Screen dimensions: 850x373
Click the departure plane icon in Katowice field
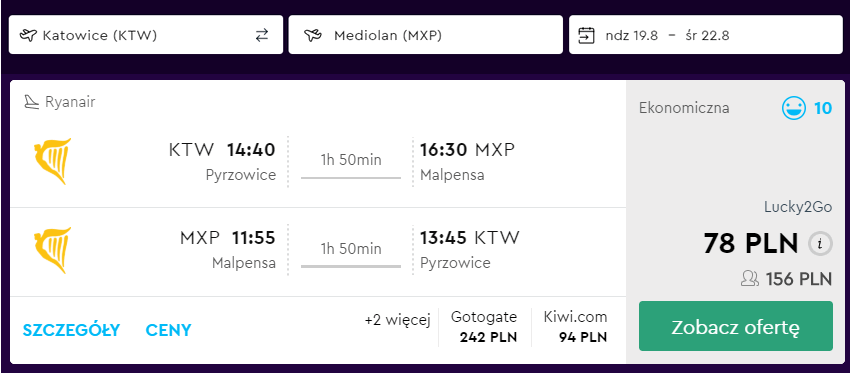(27, 36)
